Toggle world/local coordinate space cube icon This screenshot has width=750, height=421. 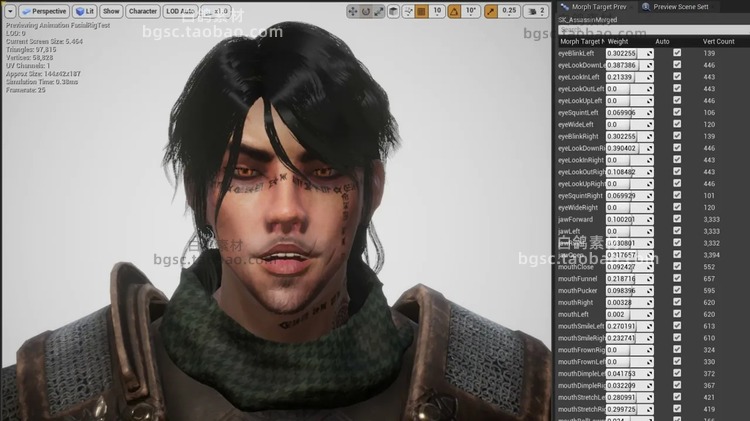tap(393, 11)
